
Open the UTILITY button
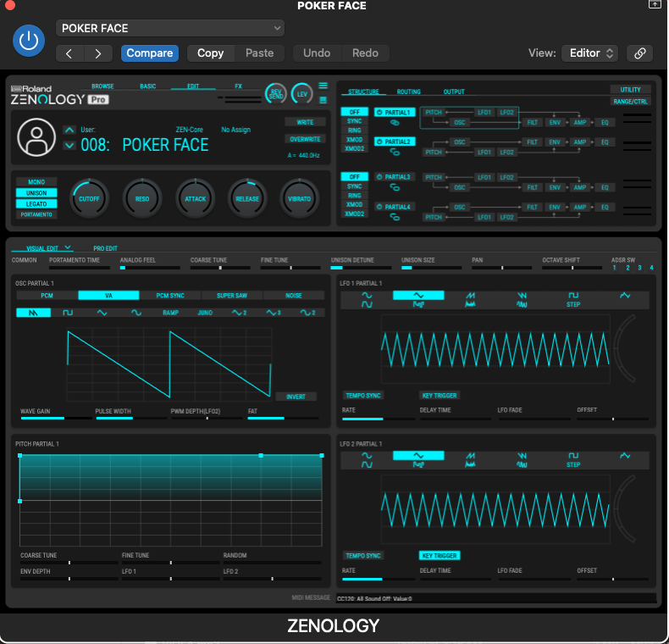point(631,90)
